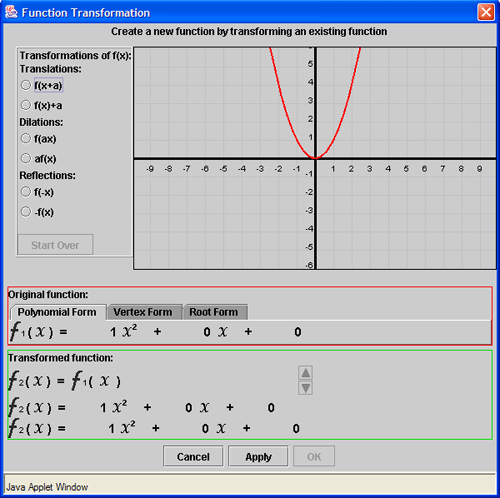Choose the f(ax) dilation radio button
The height and width of the screenshot is (498, 500).
pyautogui.click(x=26, y=138)
